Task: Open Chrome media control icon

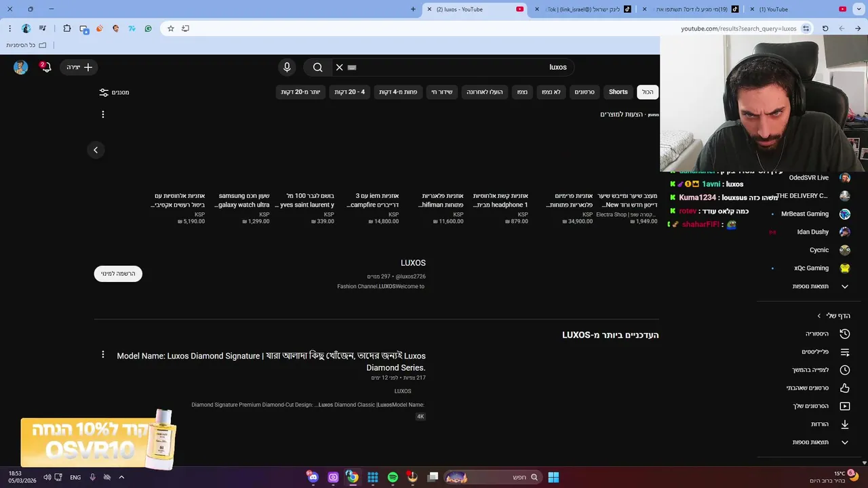Action: point(43,28)
